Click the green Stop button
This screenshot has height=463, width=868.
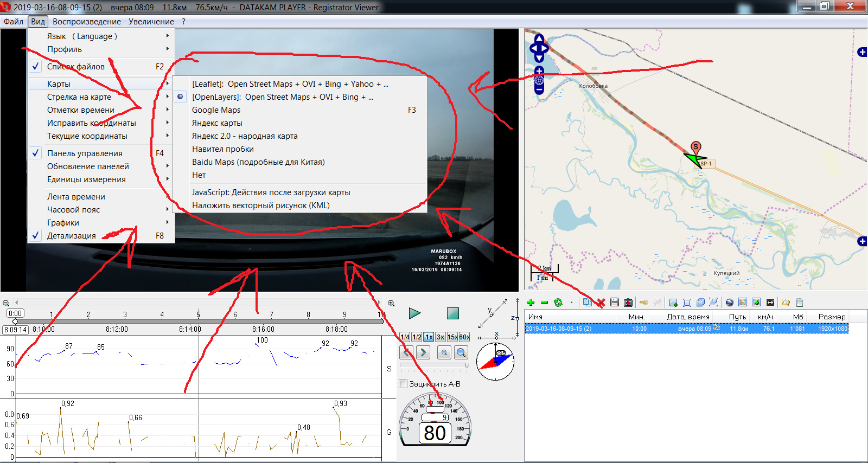453,313
